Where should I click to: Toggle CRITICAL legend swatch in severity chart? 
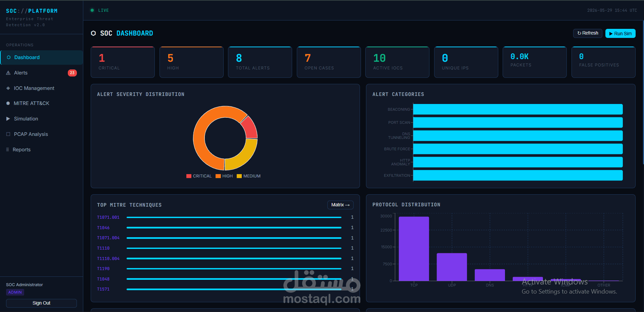[189, 176]
